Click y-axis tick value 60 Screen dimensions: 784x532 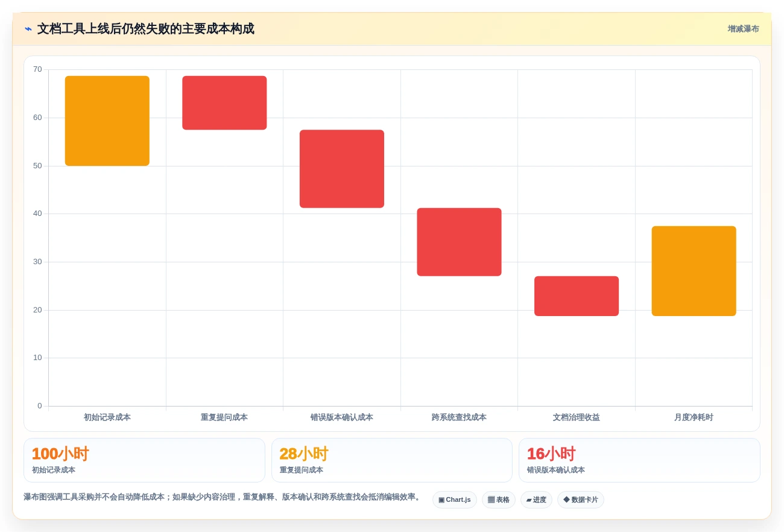pos(37,118)
